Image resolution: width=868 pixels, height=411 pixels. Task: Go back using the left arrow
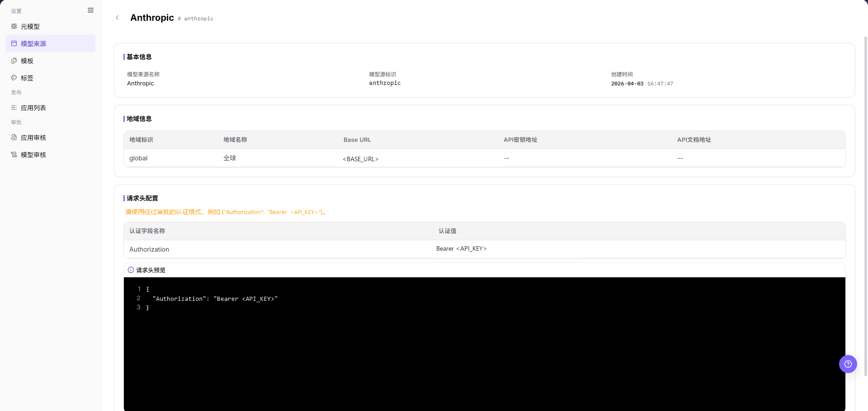point(118,18)
